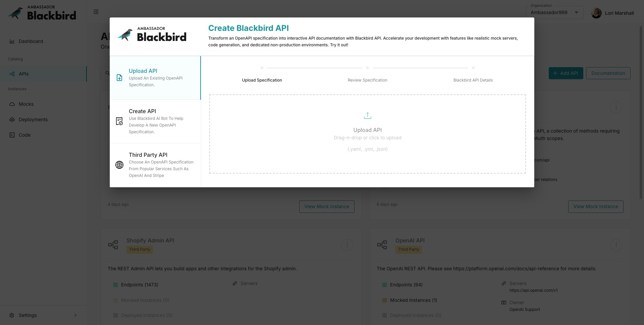The height and width of the screenshot is (325, 644).
Task: Click the Settings gear icon
Action: tap(12, 315)
